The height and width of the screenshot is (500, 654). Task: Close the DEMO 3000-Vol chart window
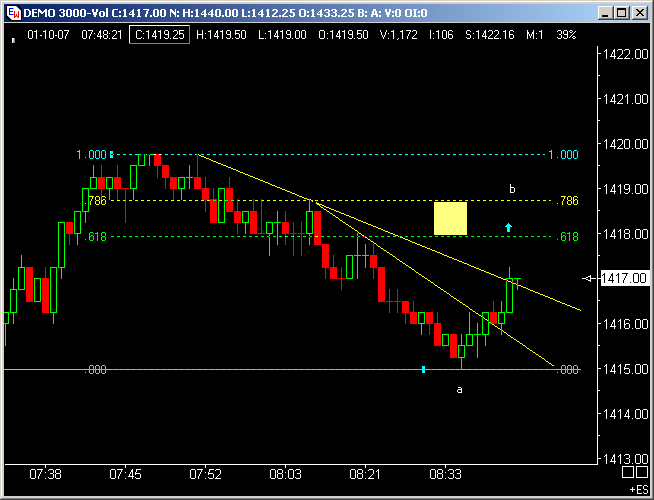pos(639,13)
